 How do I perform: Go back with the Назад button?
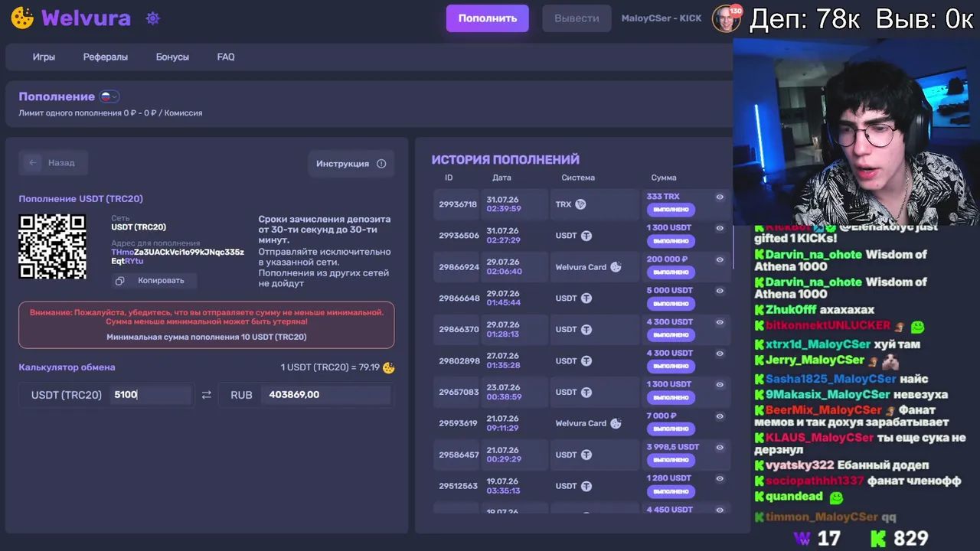pos(53,163)
